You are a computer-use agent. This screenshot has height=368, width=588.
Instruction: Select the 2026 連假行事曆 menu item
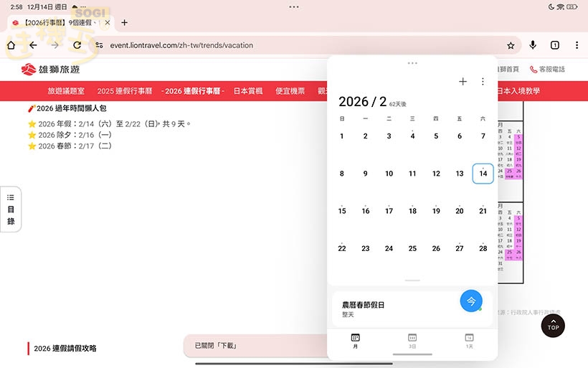coord(193,91)
